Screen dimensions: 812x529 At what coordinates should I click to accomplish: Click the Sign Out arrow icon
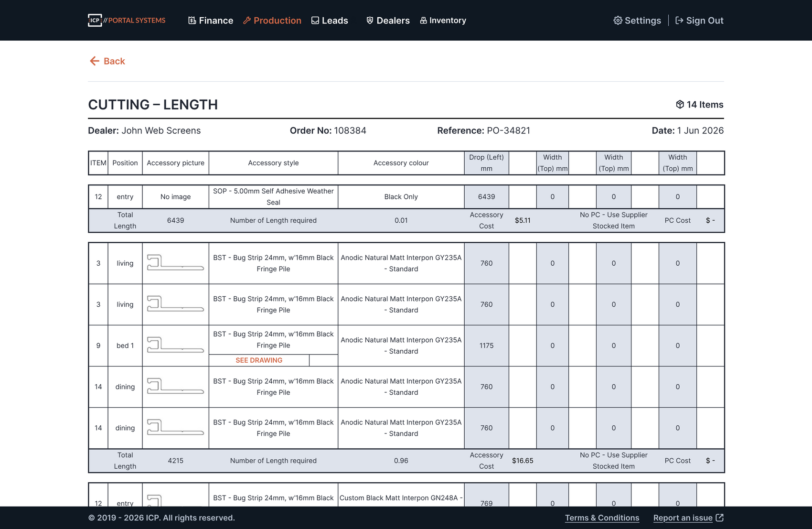tap(679, 21)
